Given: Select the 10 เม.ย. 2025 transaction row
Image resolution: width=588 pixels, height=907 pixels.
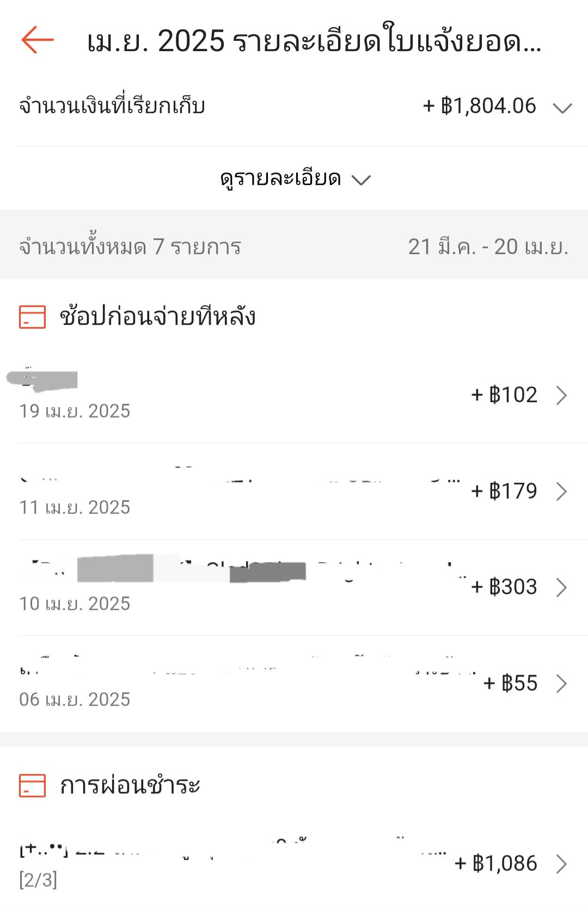Looking at the screenshot, I should (294, 587).
